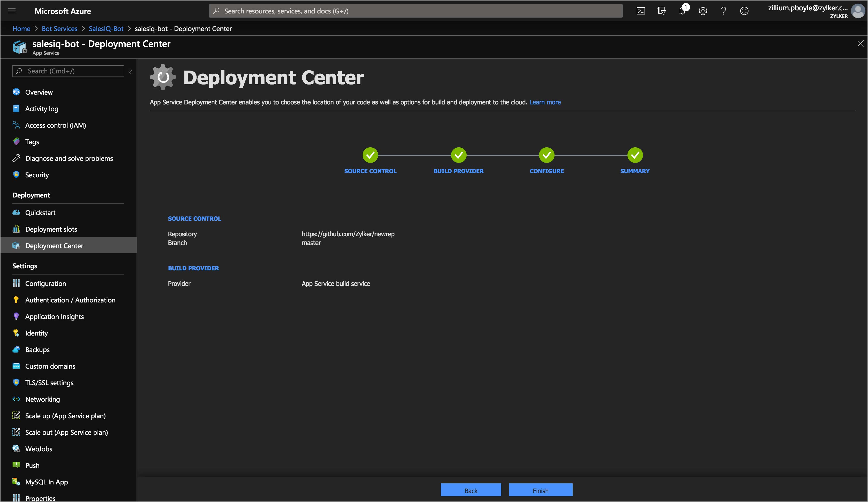Collapse the sidebar with the double chevron
This screenshot has width=868, height=502.
pos(131,72)
